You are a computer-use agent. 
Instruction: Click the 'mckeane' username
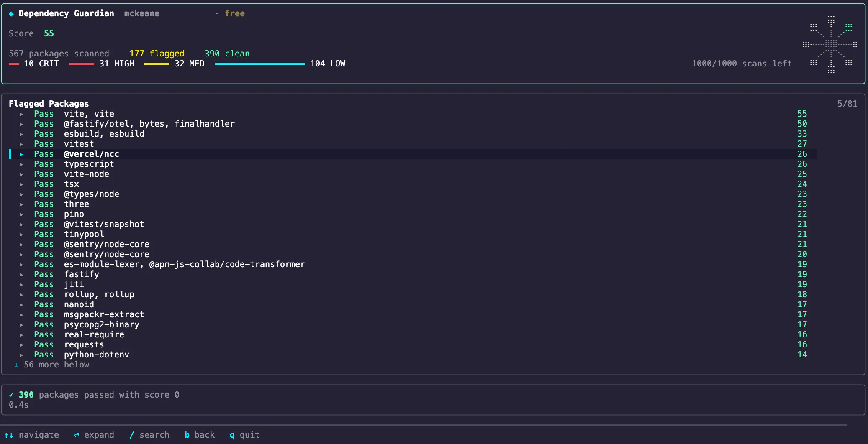pos(142,13)
